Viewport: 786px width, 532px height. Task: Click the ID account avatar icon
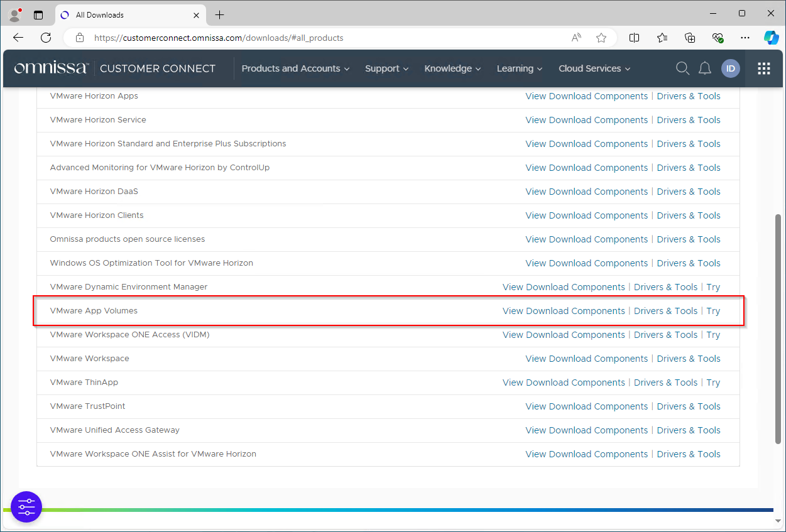[x=731, y=68]
